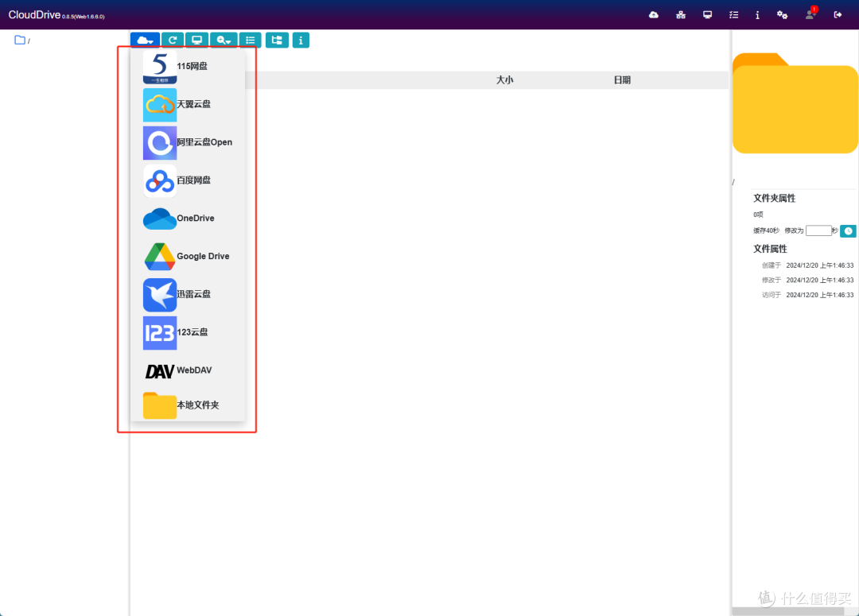Choose 迅雷云盘 in the cloud menu
The height and width of the screenshot is (616, 859).
[x=188, y=295]
